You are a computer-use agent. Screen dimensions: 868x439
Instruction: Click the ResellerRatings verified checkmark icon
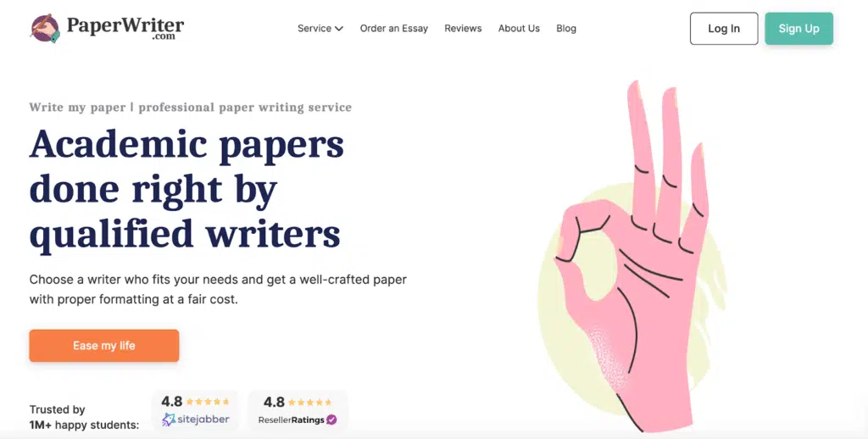pos(331,420)
